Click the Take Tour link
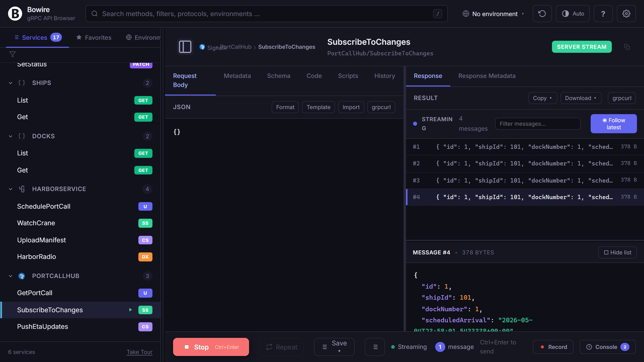Viewport: 644px width, 362px height. point(140,352)
